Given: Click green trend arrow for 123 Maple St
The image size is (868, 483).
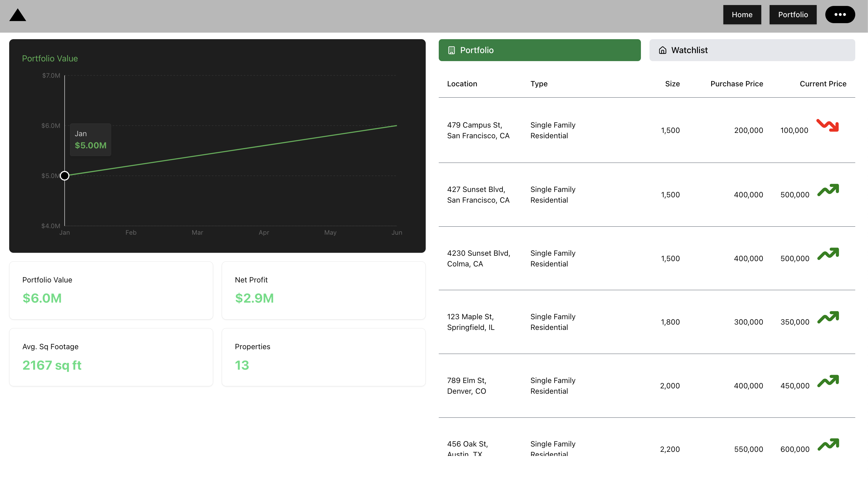Looking at the screenshot, I should [x=828, y=317].
